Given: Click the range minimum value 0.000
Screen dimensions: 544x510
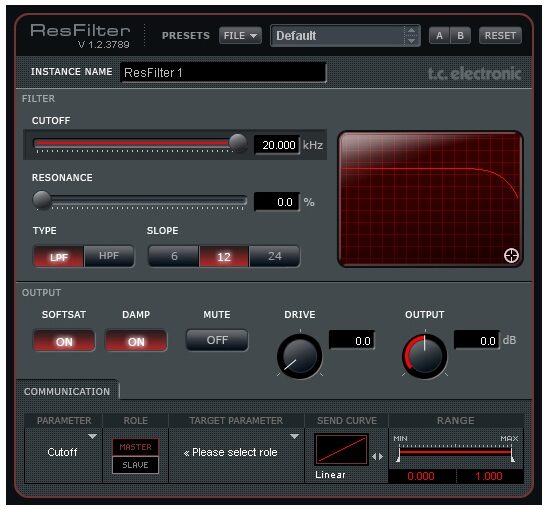Looking at the screenshot, I should (421, 476).
